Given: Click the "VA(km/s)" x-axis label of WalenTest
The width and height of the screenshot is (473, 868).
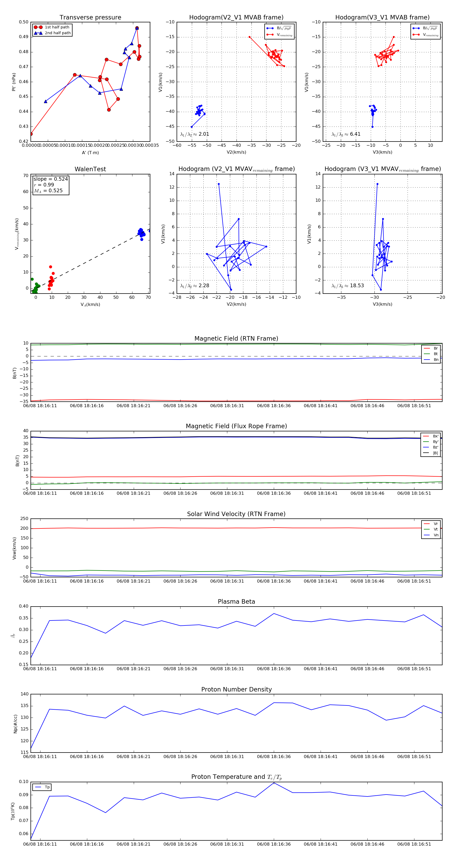Looking at the screenshot, I should tap(90, 305).
